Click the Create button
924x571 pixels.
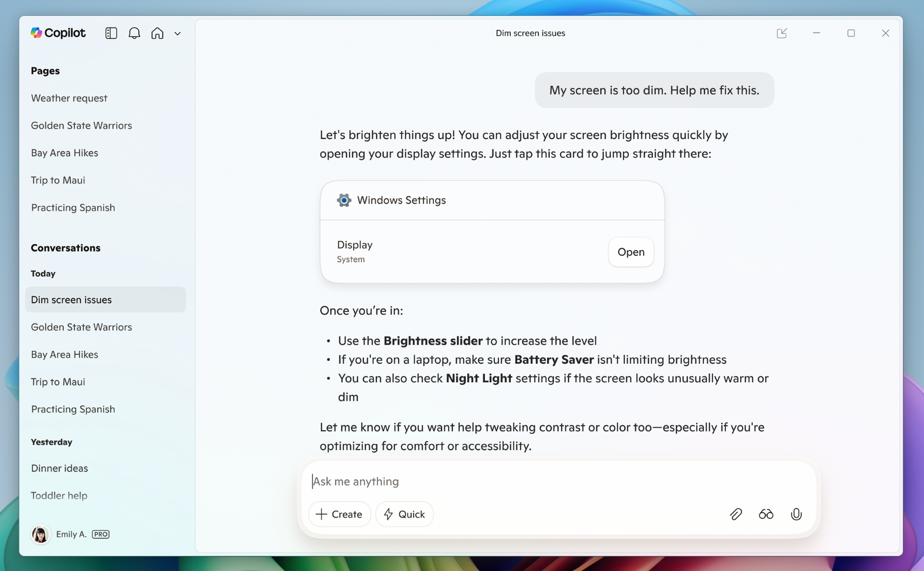339,514
